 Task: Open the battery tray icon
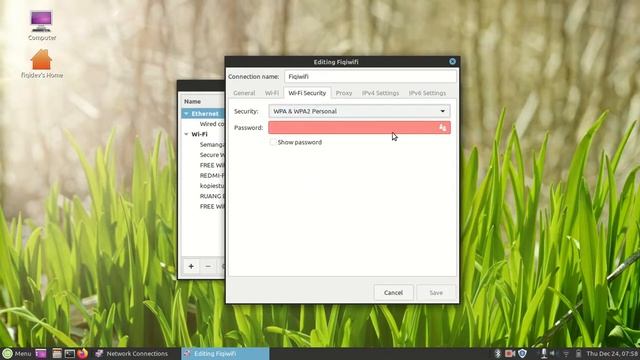click(578, 353)
